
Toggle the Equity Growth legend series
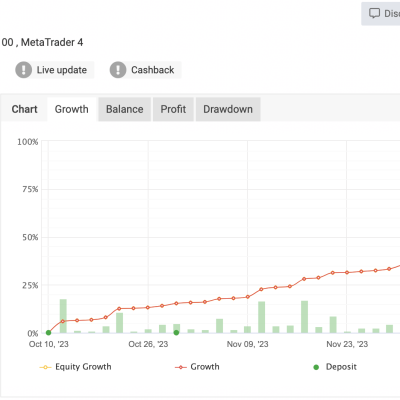tap(75, 367)
